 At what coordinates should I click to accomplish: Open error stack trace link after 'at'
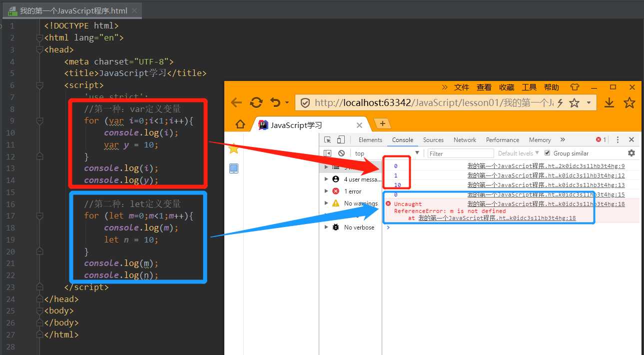click(497, 218)
